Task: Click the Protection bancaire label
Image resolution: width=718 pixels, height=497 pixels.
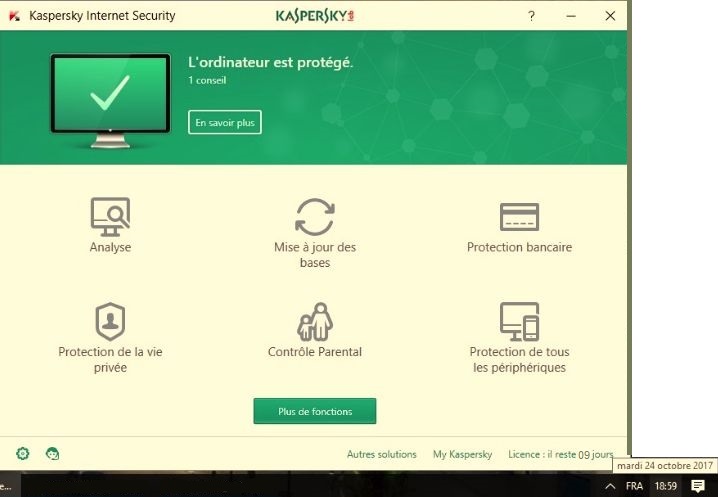Action: [519, 247]
